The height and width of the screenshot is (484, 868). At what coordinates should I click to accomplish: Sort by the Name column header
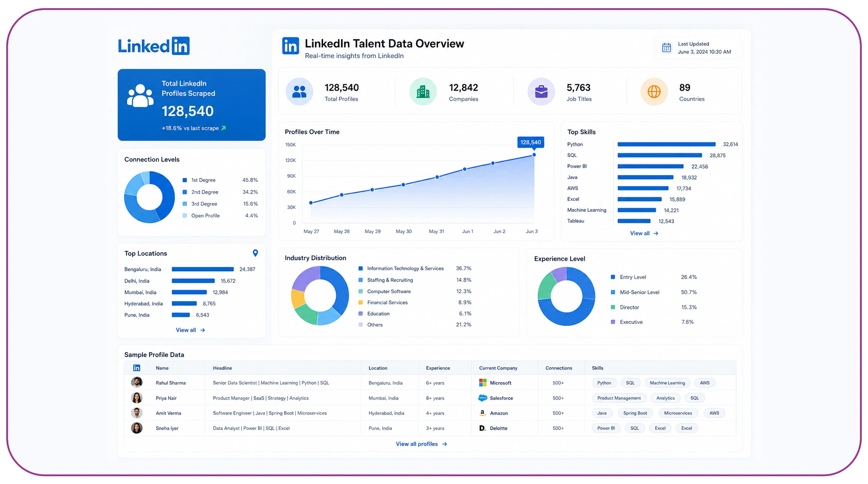coord(162,368)
